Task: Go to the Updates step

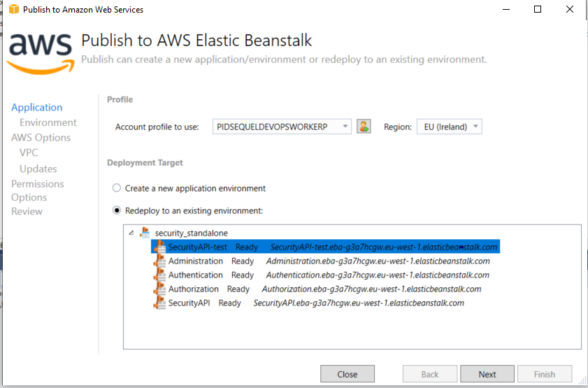Action: pyautogui.click(x=38, y=168)
